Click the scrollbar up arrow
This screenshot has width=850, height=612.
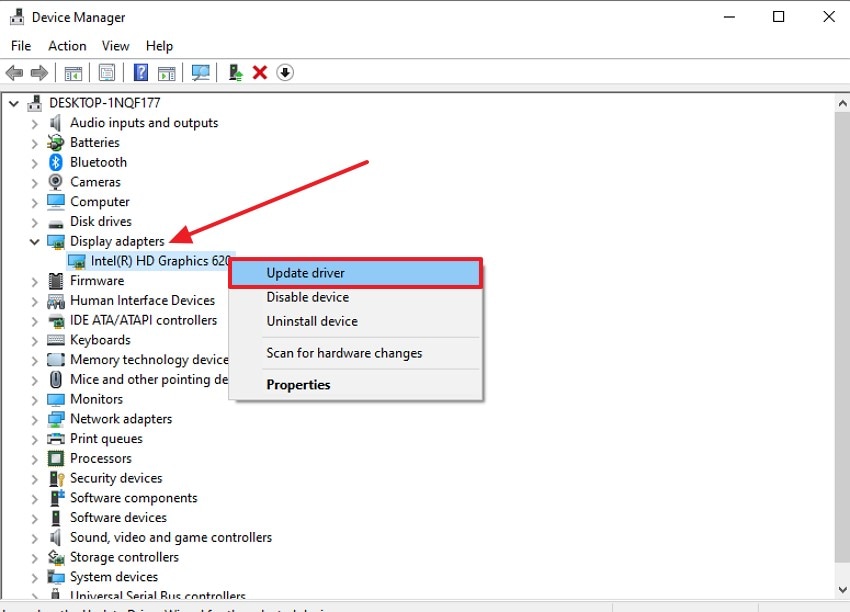(842, 103)
